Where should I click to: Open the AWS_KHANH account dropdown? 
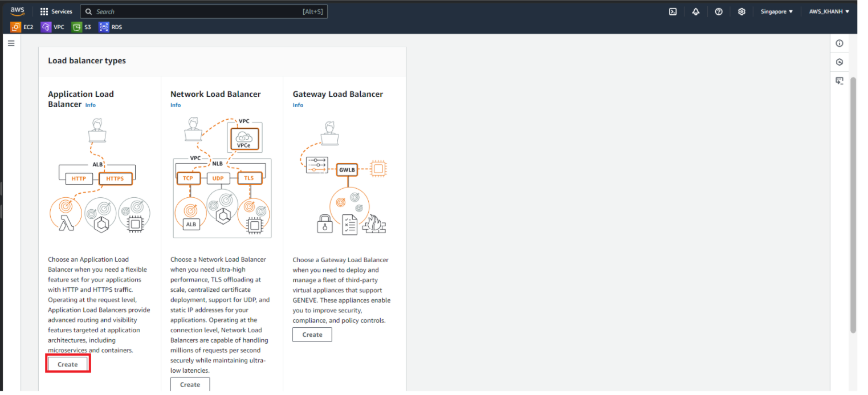829,11
